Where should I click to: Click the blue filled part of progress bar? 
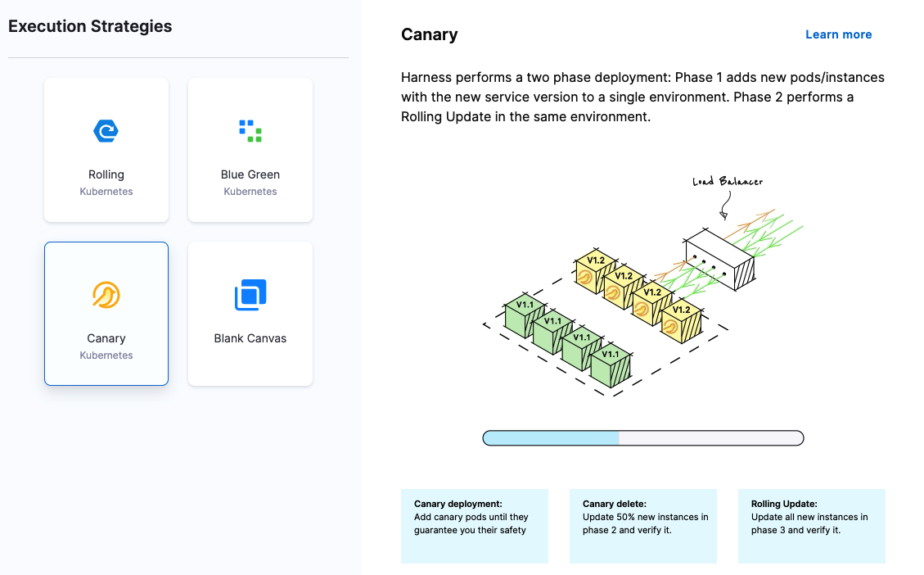[x=551, y=438]
